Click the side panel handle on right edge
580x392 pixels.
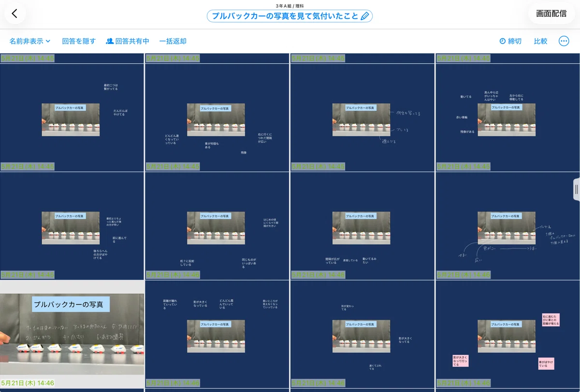click(576, 190)
